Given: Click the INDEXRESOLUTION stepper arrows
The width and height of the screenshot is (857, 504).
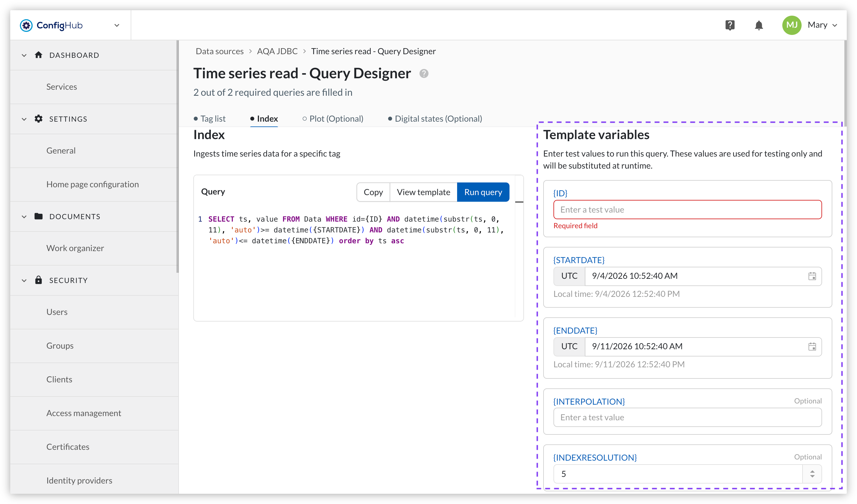Looking at the screenshot, I should pos(812,474).
